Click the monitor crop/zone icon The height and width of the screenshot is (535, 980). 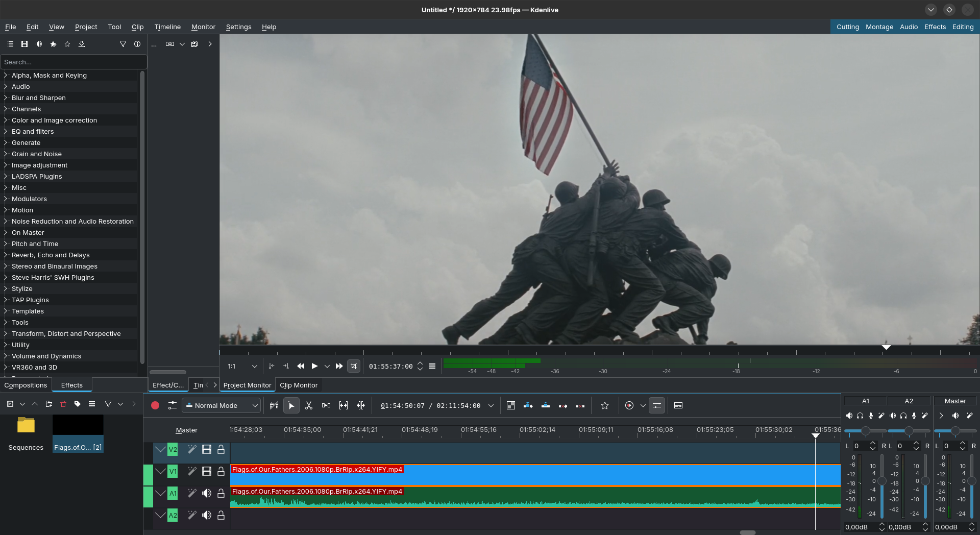pyautogui.click(x=354, y=366)
